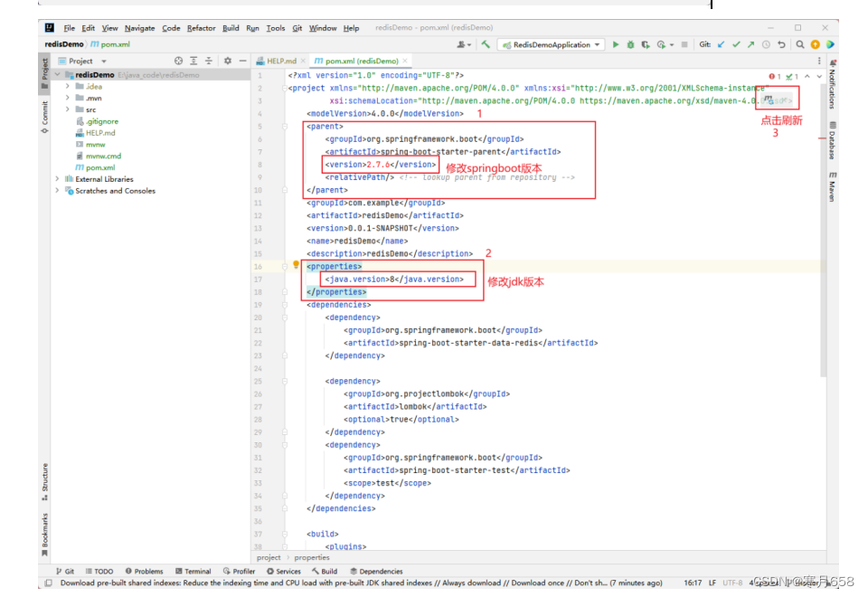Open Commit tool window sidebar tab
This screenshot has width=868, height=597.
[44, 118]
